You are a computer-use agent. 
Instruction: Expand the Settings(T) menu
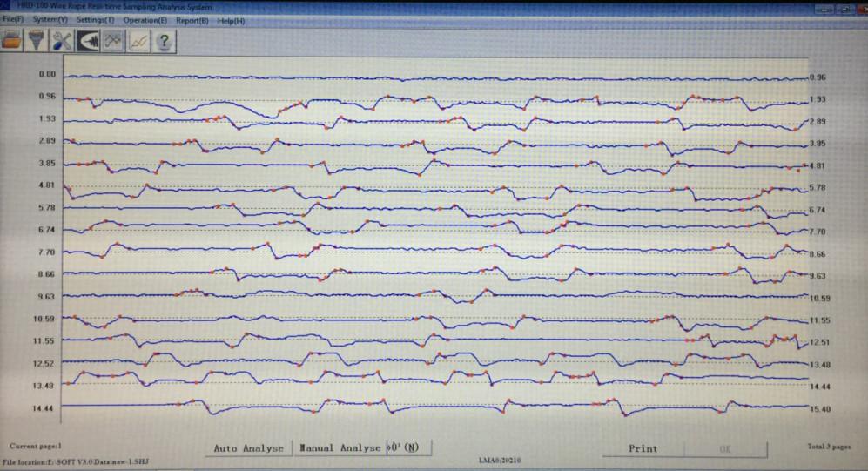click(95, 19)
